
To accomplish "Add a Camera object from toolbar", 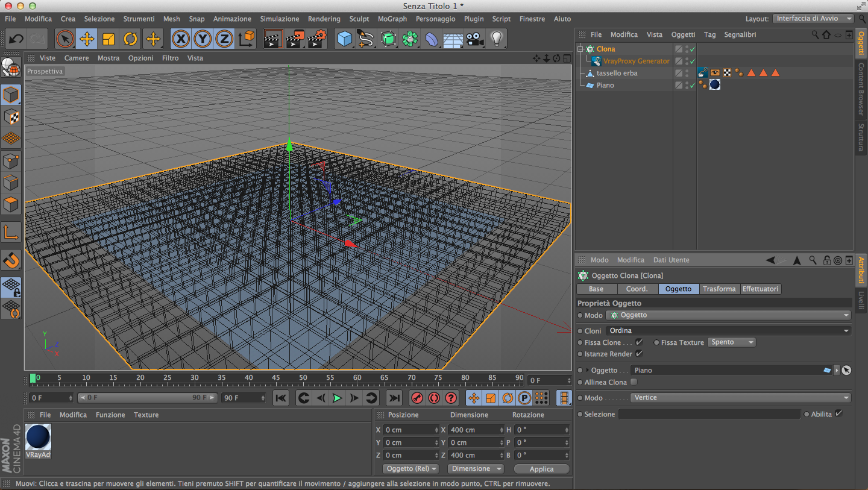I will 475,40.
